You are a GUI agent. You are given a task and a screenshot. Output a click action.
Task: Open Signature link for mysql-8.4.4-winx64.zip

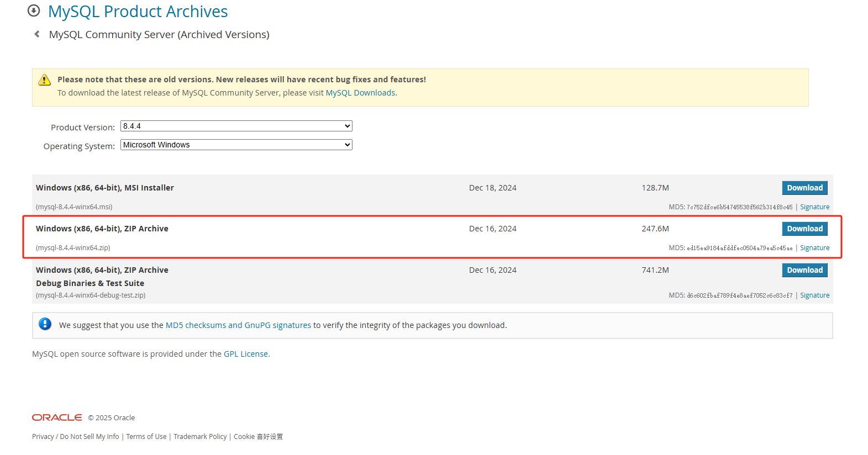pos(814,248)
